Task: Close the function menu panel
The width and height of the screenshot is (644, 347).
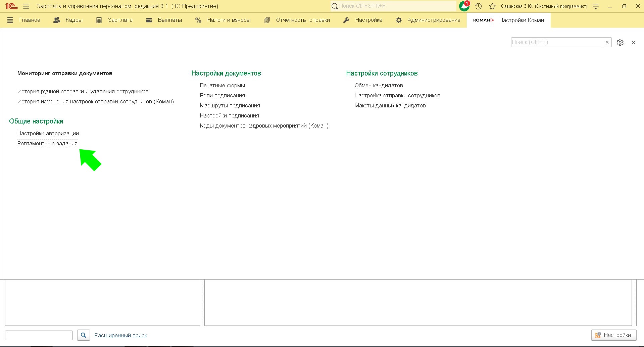Action: point(633,42)
